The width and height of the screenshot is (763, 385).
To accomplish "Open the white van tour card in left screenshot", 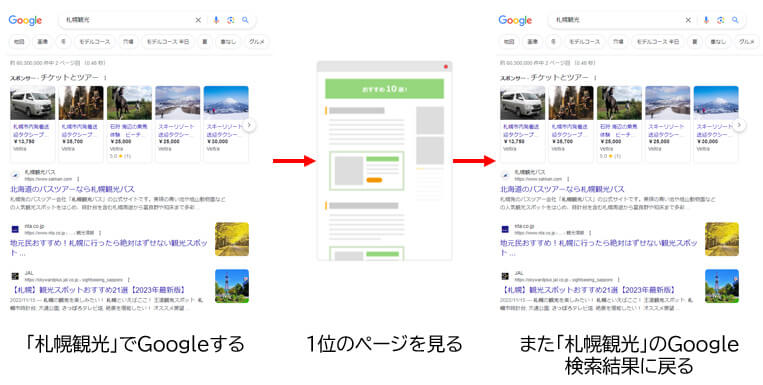I will pyautogui.click(x=33, y=124).
